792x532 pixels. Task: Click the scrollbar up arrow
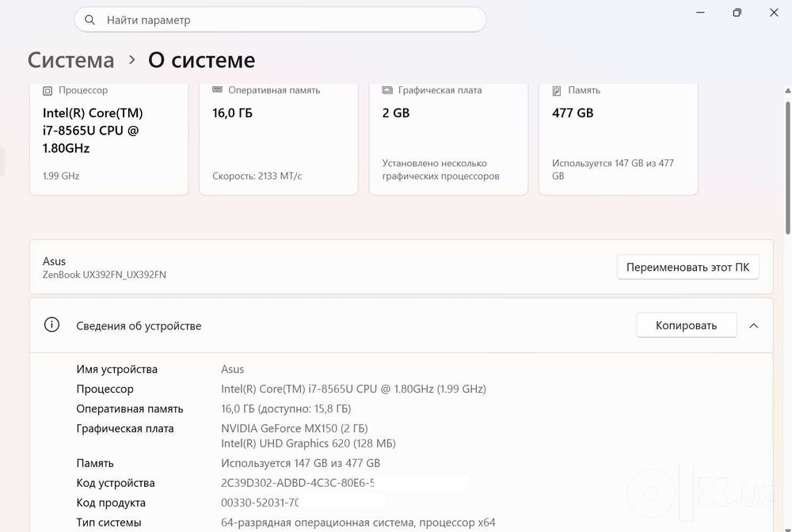[787, 91]
